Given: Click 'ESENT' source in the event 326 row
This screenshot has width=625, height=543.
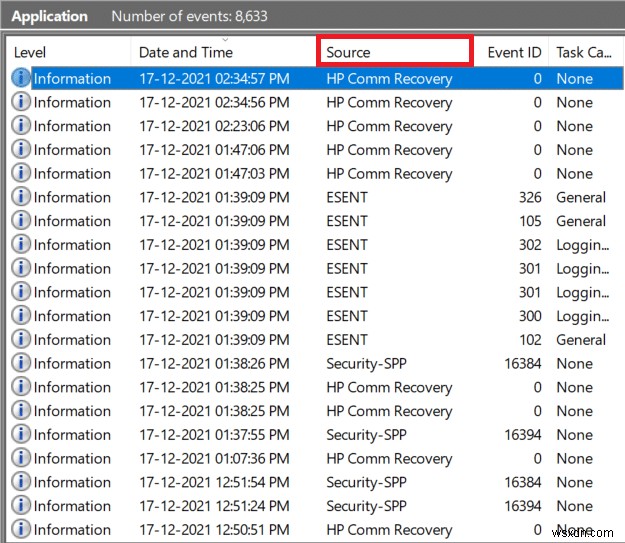Looking at the screenshot, I should coord(347,197).
